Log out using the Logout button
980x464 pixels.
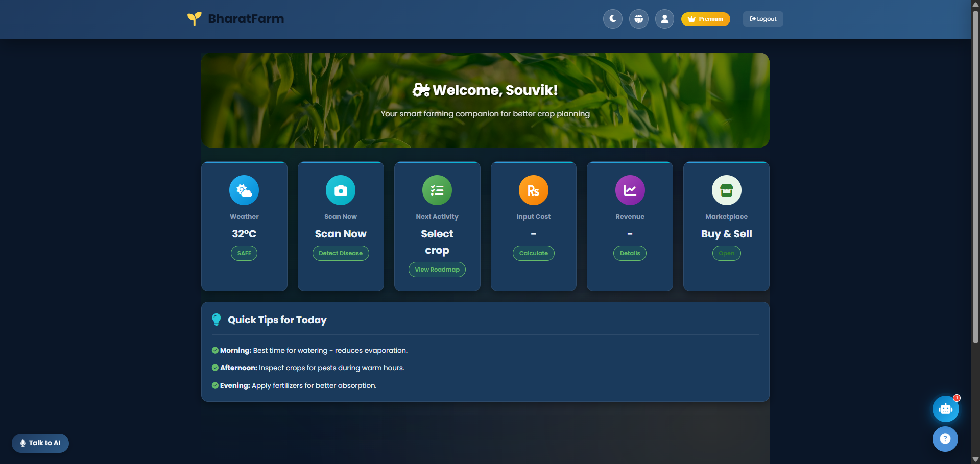[762, 19]
